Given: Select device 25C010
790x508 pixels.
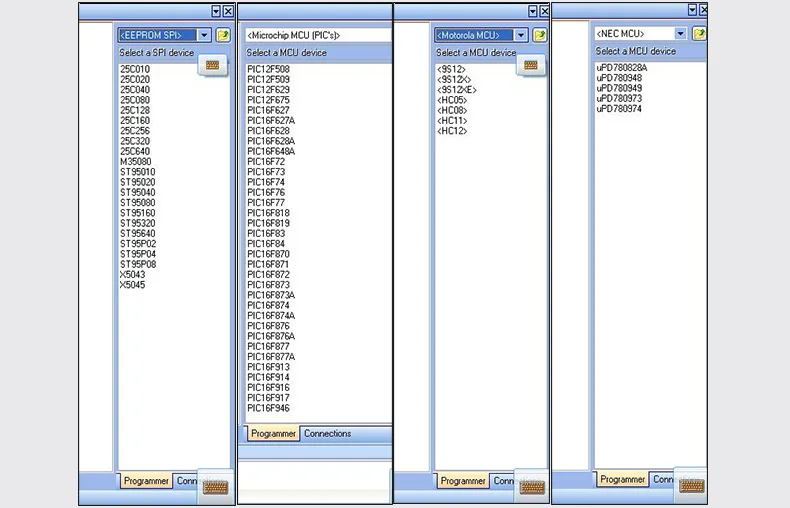Looking at the screenshot, I should [135, 69].
